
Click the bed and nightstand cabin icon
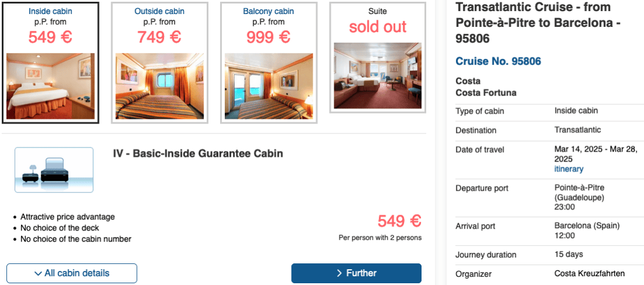[x=54, y=170]
